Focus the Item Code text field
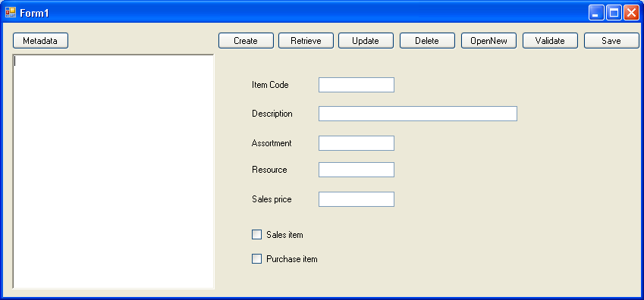 (x=357, y=85)
